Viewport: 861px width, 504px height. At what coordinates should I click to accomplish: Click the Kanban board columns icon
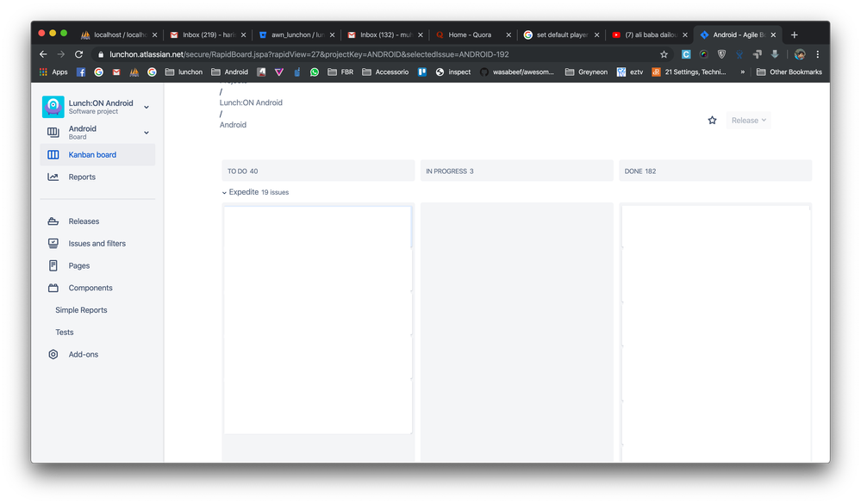tap(53, 155)
